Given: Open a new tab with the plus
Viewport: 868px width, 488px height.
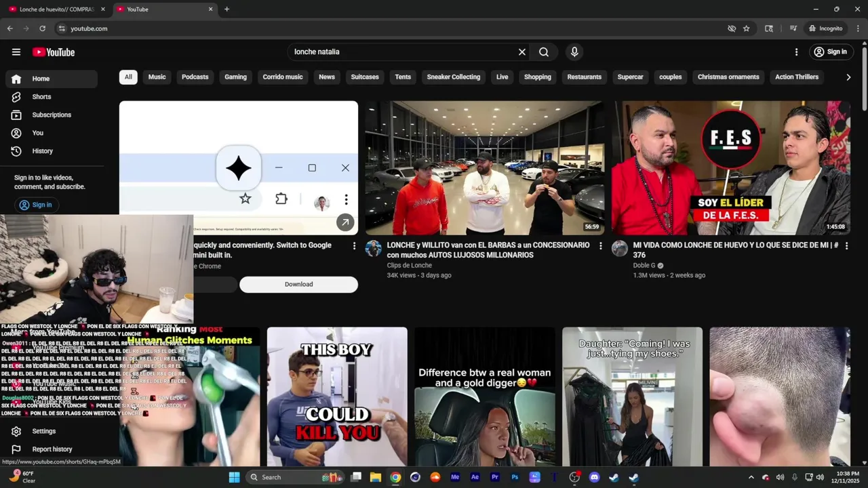Looking at the screenshot, I should pyautogui.click(x=226, y=9).
